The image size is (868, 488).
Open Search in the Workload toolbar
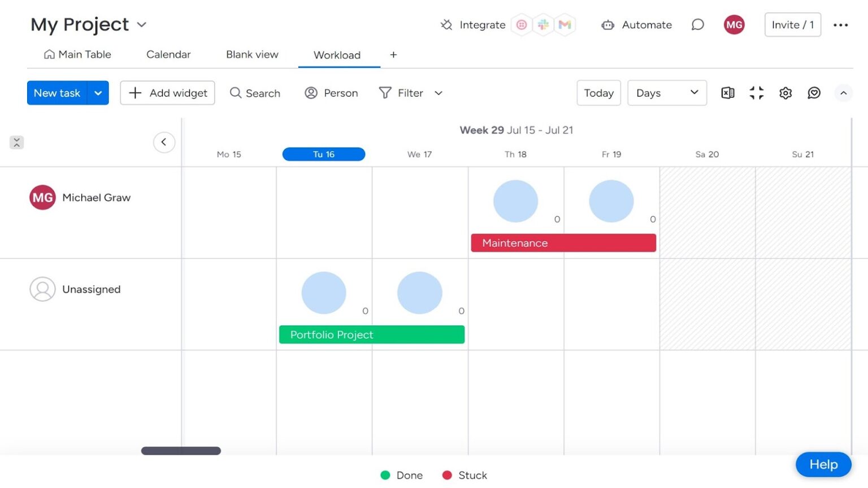click(255, 93)
